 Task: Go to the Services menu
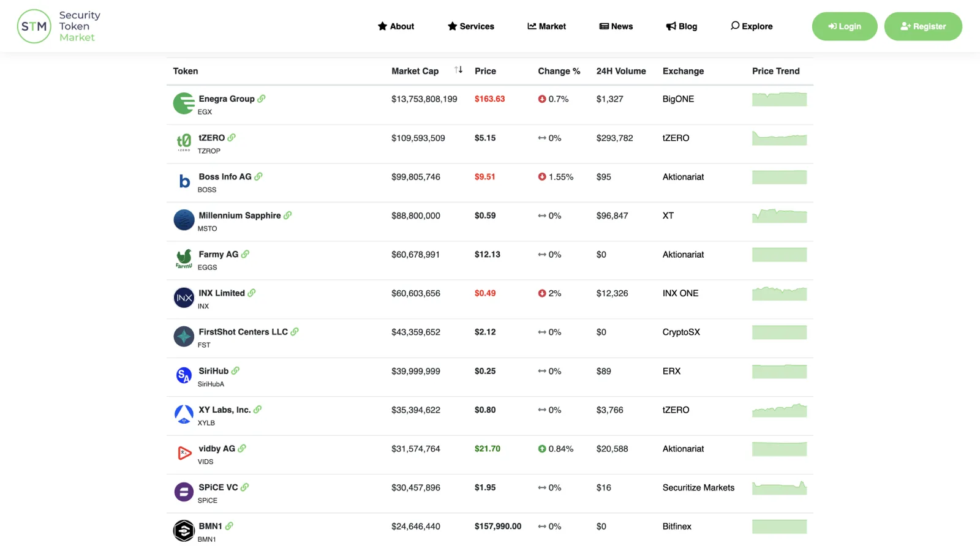click(470, 26)
